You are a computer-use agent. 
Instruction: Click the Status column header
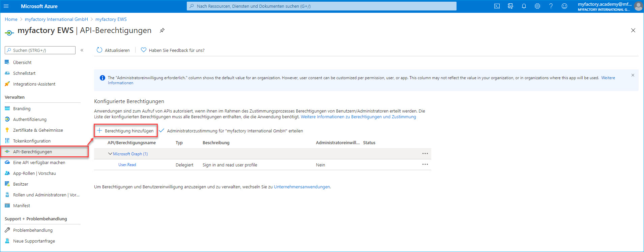coord(369,143)
